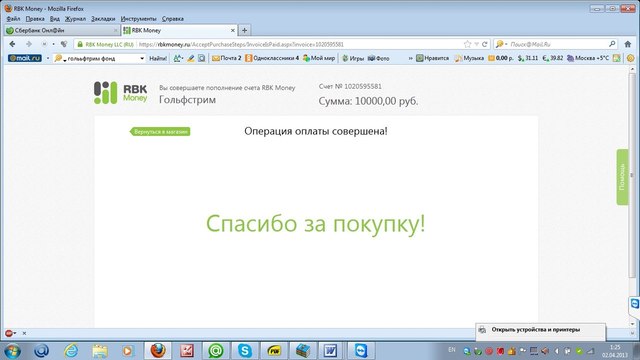This screenshot has width=640, height=360.
Task: Close the RBK Money tab
Action: (233, 30)
